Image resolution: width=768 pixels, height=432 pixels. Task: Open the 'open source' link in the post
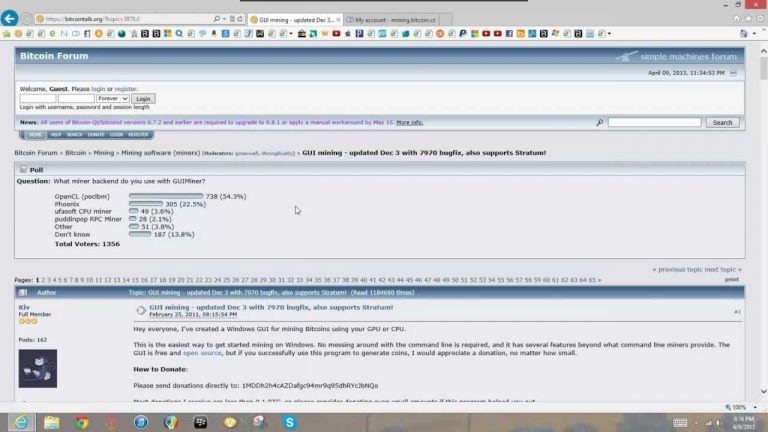point(202,353)
